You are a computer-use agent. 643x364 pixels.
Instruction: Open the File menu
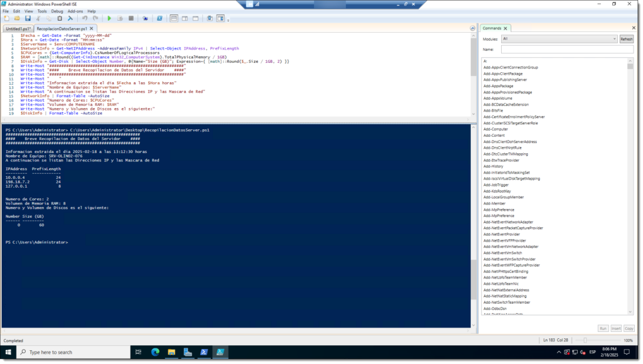pos(6,11)
